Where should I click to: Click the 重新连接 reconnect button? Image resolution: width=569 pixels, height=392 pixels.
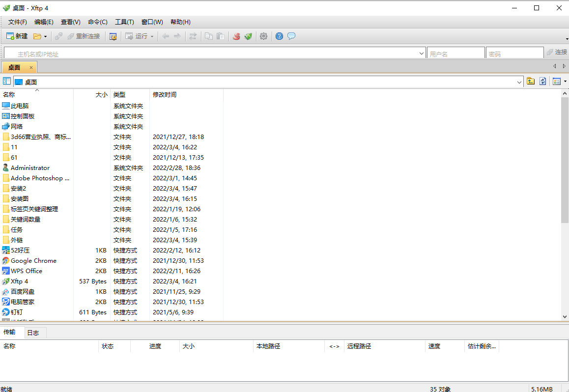pos(84,36)
